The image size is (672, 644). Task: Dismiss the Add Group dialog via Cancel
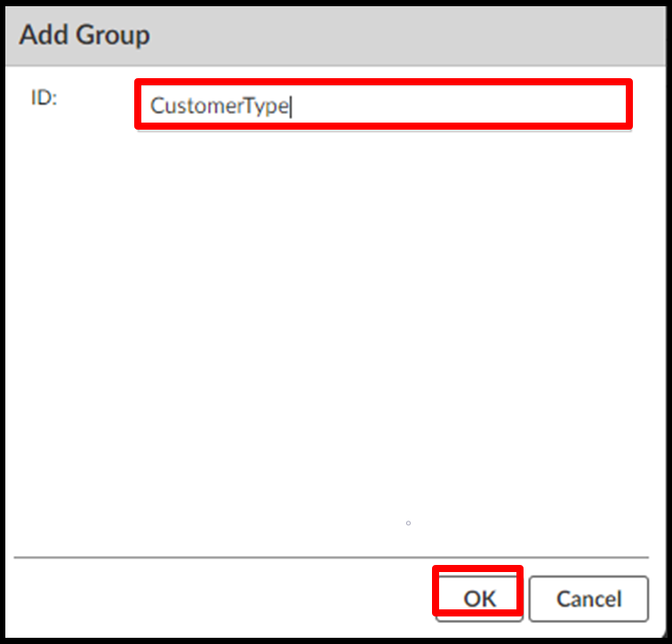588,599
